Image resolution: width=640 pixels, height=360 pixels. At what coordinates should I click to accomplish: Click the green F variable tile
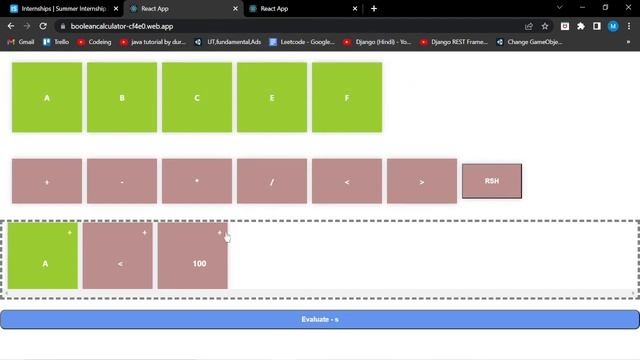click(x=347, y=98)
